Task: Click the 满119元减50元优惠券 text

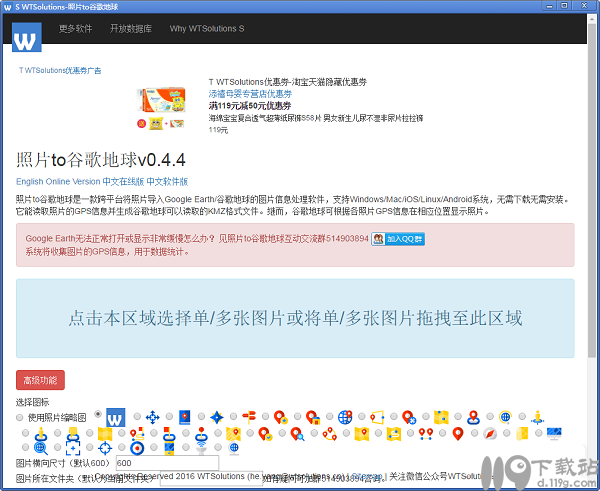Action: tap(250, 106)
